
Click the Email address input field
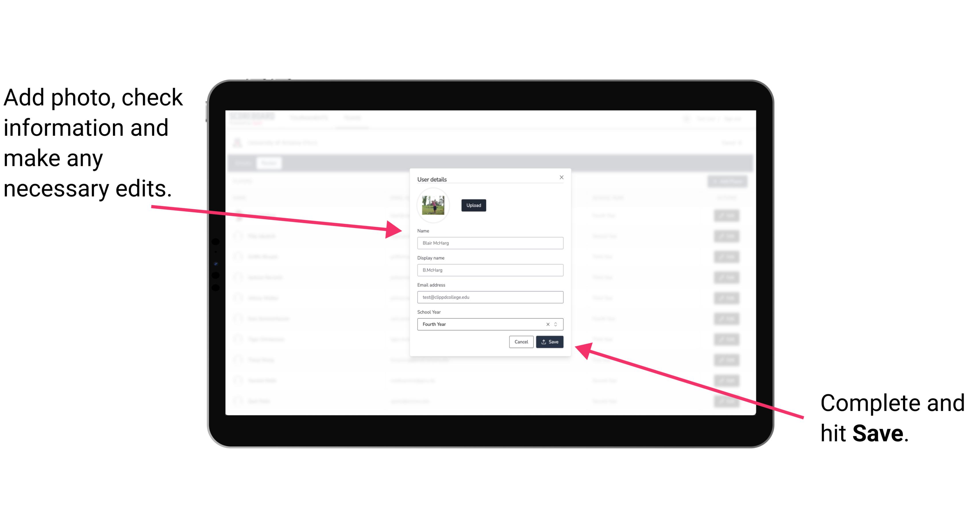click(490, 297)
